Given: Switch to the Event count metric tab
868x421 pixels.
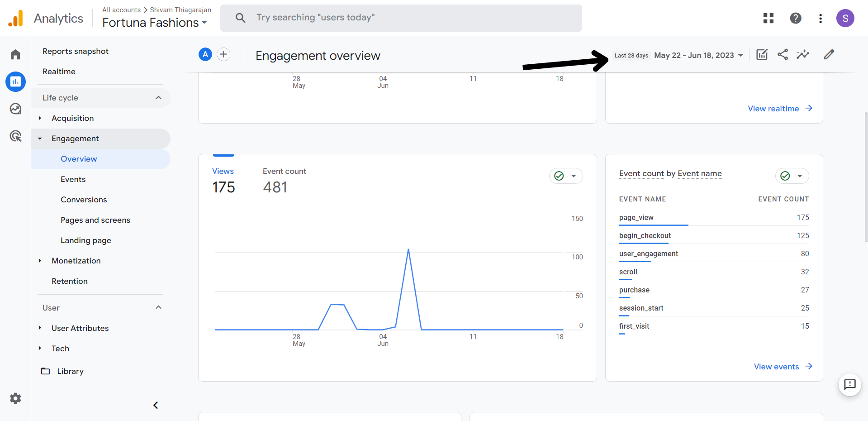Looking at the screenshot, I should 284,171.
